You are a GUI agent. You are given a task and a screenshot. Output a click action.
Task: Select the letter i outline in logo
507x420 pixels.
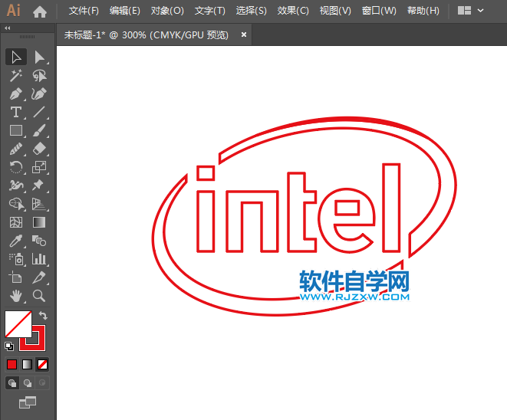click(206, 209)
